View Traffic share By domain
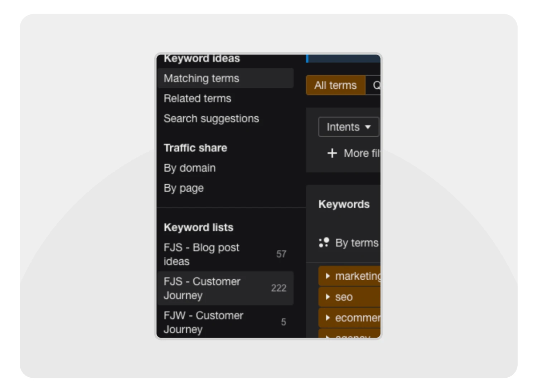 click(190, 168)
